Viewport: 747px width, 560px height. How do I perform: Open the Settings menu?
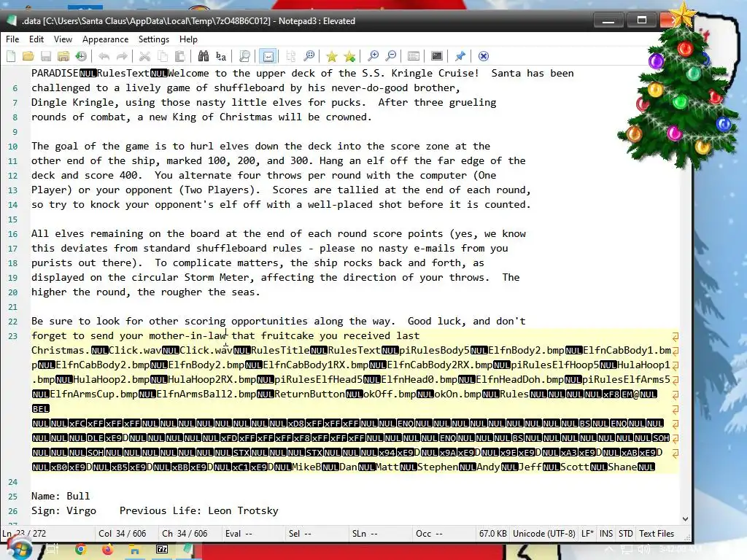click(154, 39)
